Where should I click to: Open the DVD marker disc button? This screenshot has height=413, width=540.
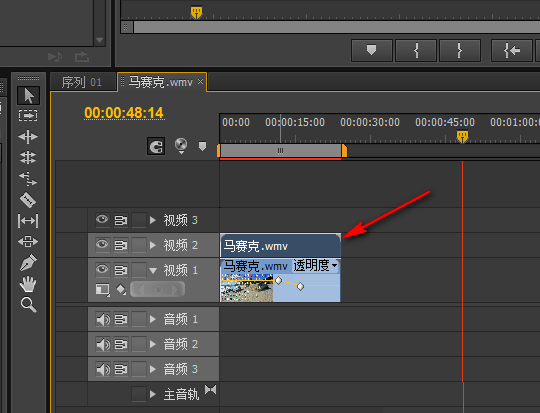(x=181, y=145)
